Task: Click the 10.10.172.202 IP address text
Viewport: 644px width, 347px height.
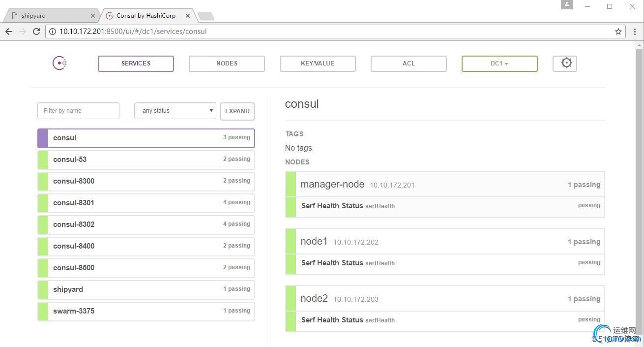Action: [x=356, y=243]
